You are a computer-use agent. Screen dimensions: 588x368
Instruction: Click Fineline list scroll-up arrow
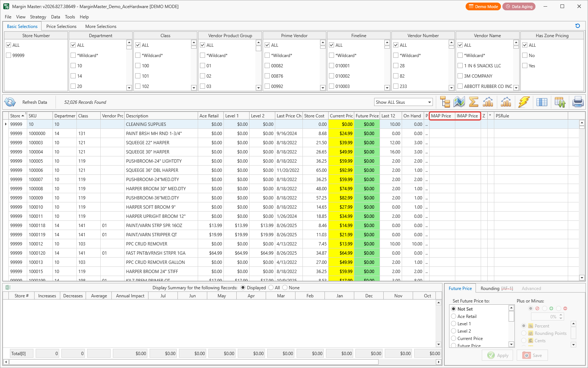[x=387, y=43]
